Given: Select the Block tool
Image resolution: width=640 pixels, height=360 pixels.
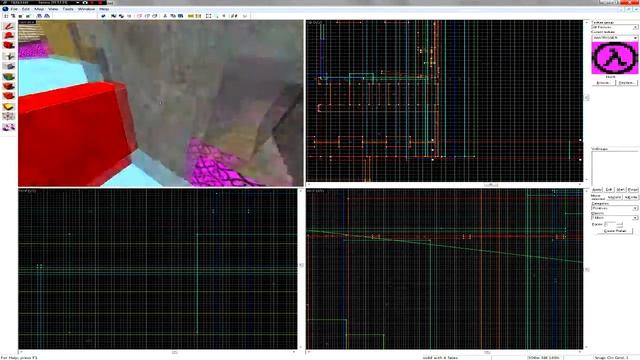Looking at the screenshot, I should tap(9, 66).
